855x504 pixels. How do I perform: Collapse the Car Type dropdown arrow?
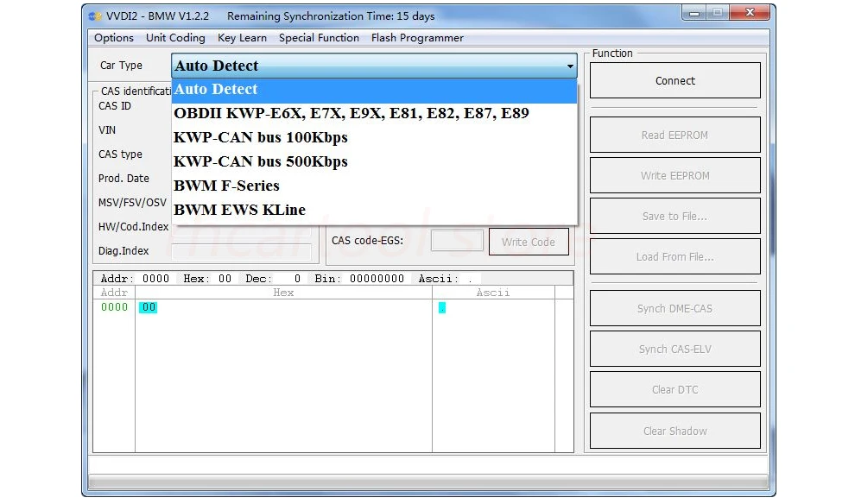(570, 66)
